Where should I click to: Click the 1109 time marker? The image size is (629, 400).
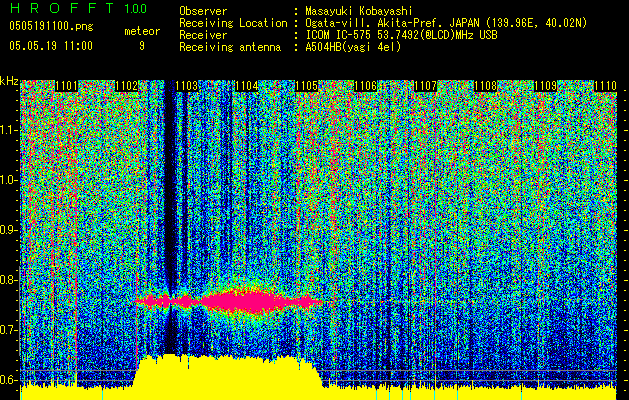click(x=545, y=86)
